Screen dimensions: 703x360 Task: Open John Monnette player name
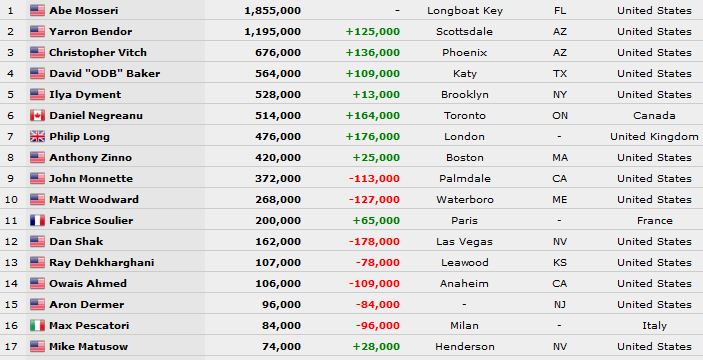[91, 178]
